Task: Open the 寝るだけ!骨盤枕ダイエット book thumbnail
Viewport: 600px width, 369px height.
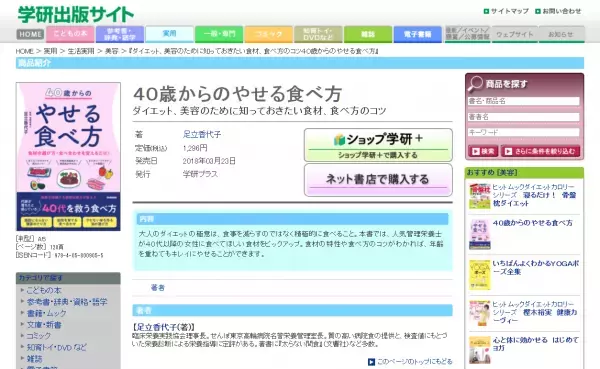Action: tap(479, 196)
